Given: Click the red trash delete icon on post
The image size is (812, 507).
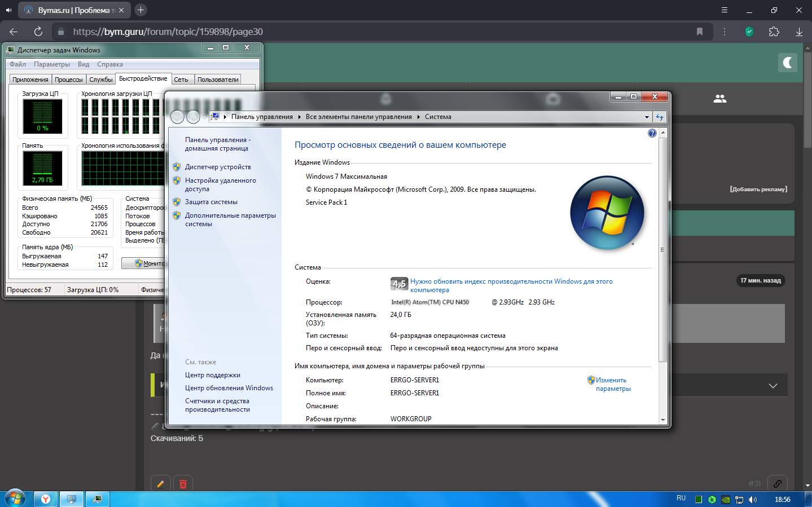Looking at the screenshot, I should click(x=183, y=484).
